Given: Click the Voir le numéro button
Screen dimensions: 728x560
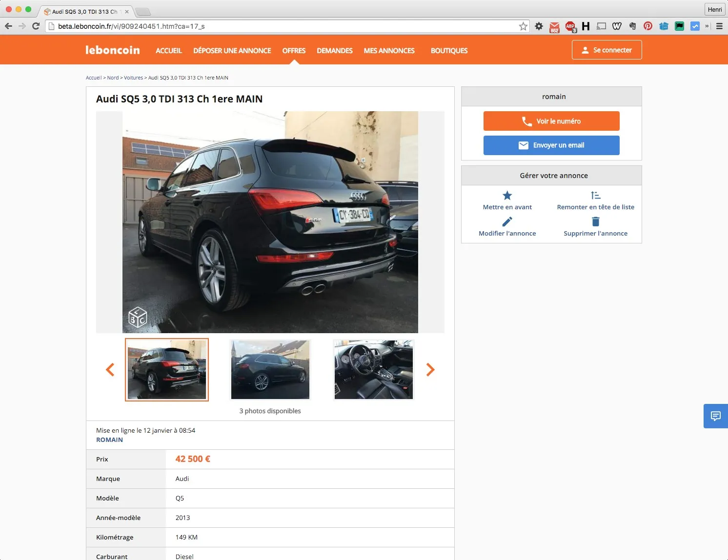Looking at the screenshot, I should click(x=551, y=121).
